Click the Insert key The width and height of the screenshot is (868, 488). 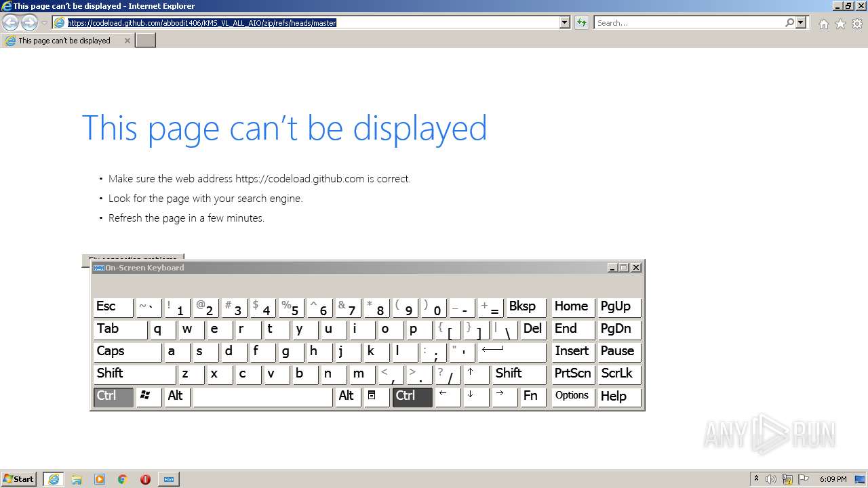(x=572, y=351)
